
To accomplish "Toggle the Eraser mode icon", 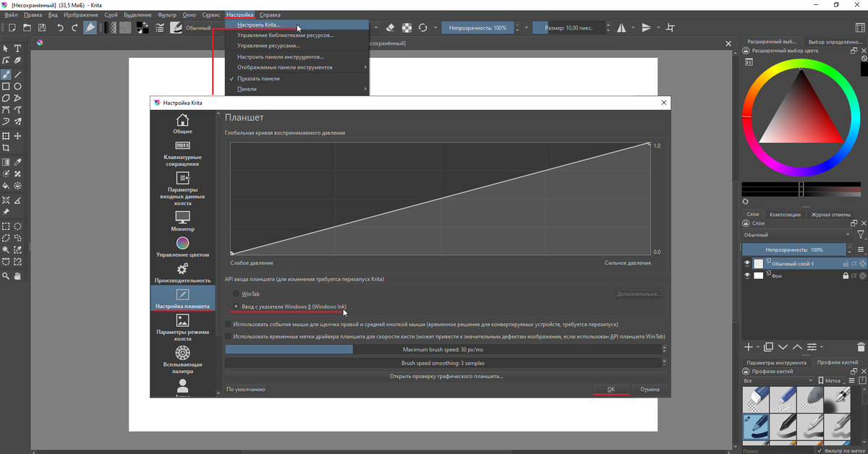I will point(390,27).
